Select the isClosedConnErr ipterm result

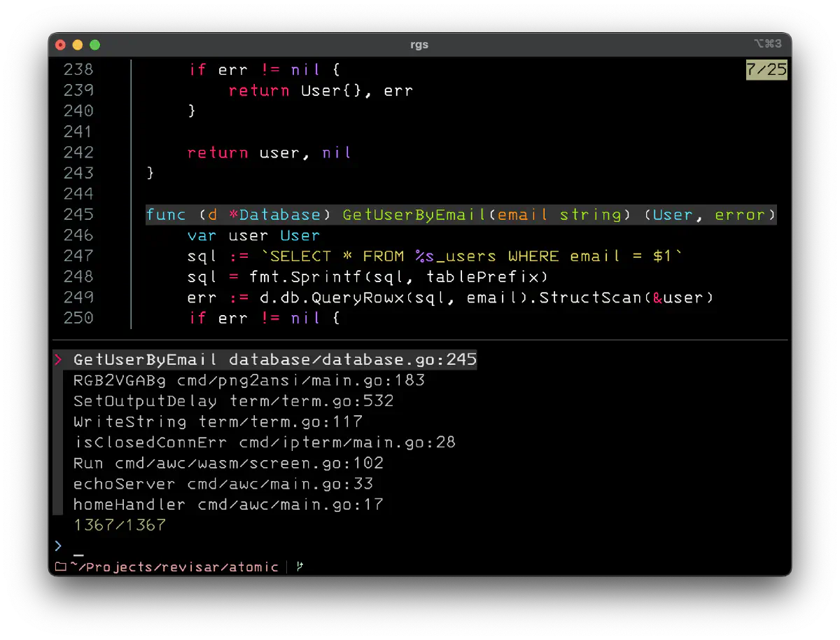[x=264, y=443]
